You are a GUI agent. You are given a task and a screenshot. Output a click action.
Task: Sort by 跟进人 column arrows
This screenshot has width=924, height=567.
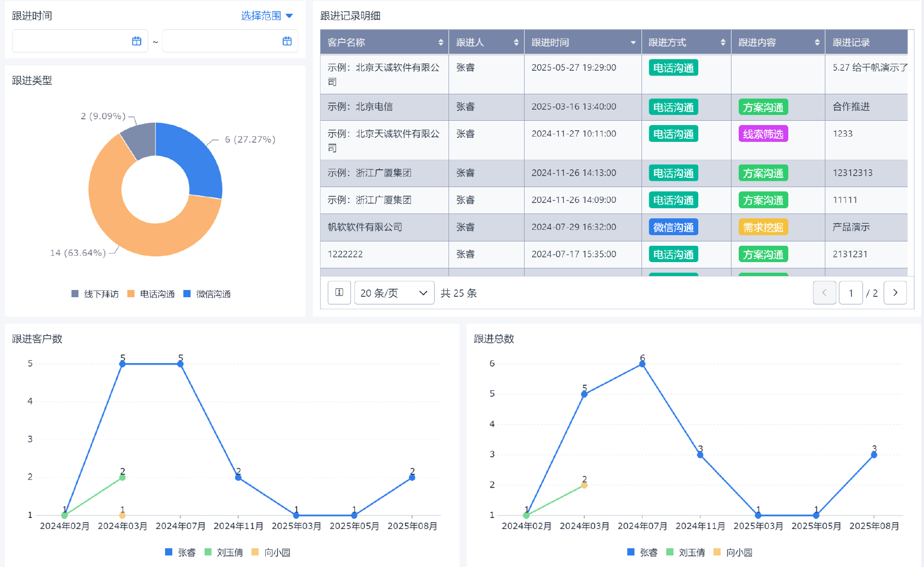click(x=516, y=42)
